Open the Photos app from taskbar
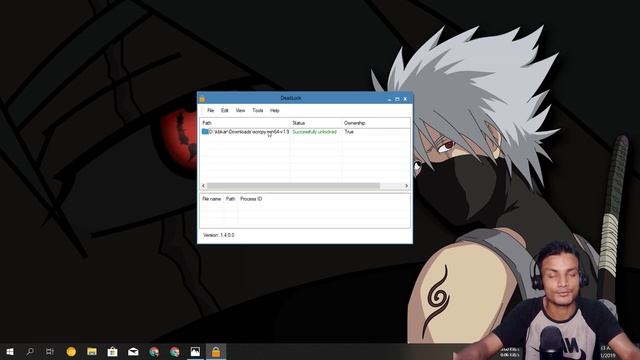640x360 pixels. click(195, 351)
